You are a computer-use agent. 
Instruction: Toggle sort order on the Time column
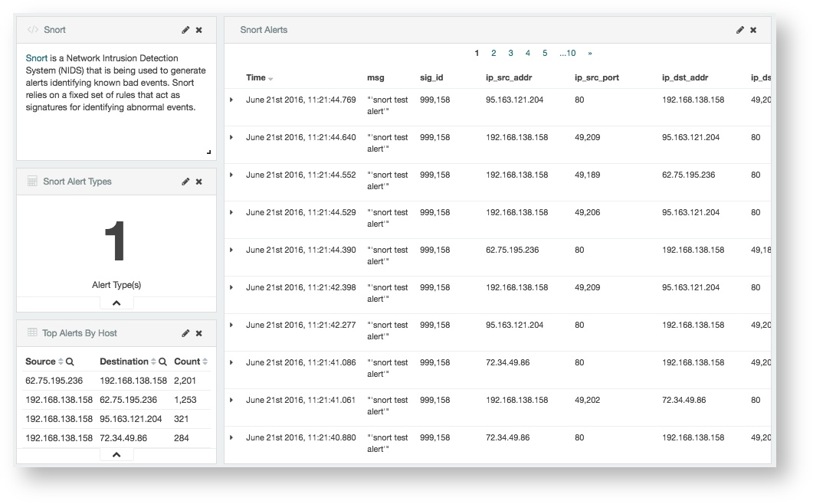(x=270, y=77)
